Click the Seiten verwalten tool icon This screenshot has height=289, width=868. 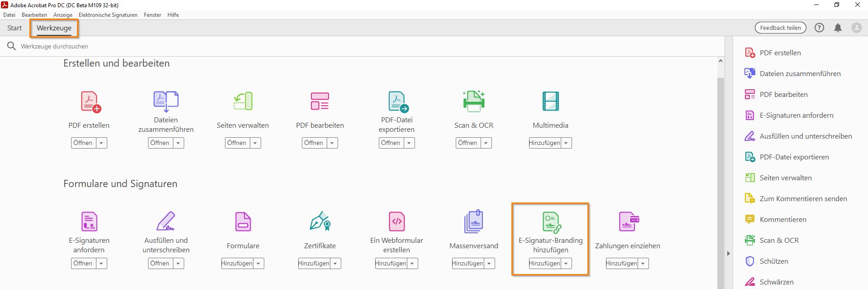click(243, 101)
